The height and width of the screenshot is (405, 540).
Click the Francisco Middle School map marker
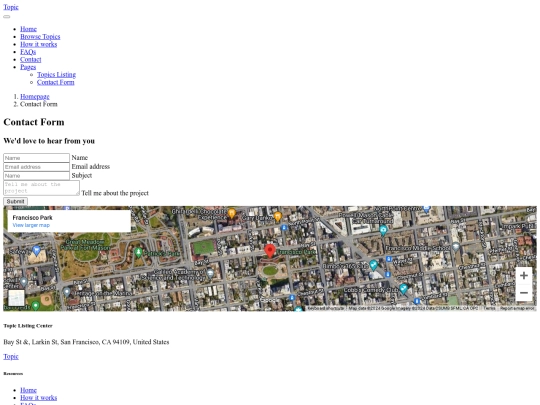pyautogui.click(x=456, y=247)
